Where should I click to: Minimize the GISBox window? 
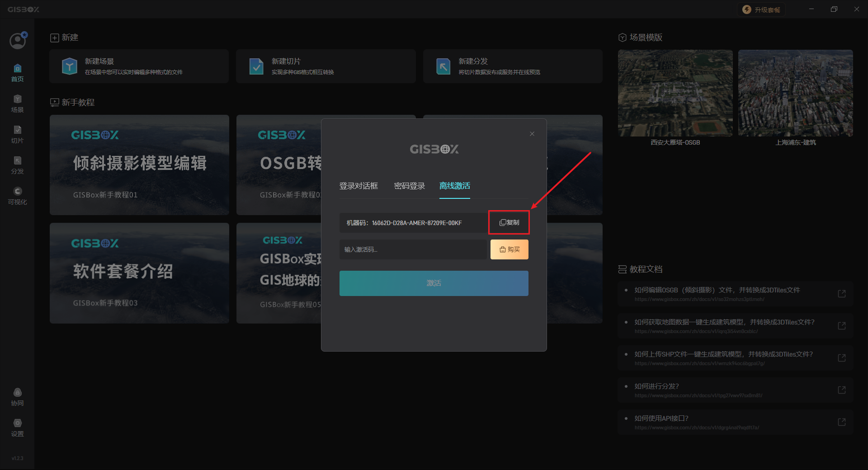(x=811, y=9)
